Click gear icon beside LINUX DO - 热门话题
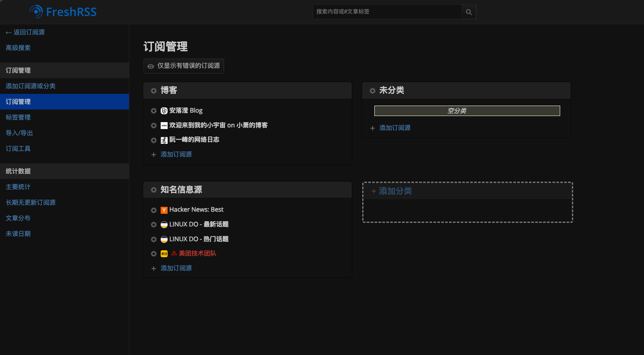644x355 pixels. pyautogui.click(x=154, y=239)
